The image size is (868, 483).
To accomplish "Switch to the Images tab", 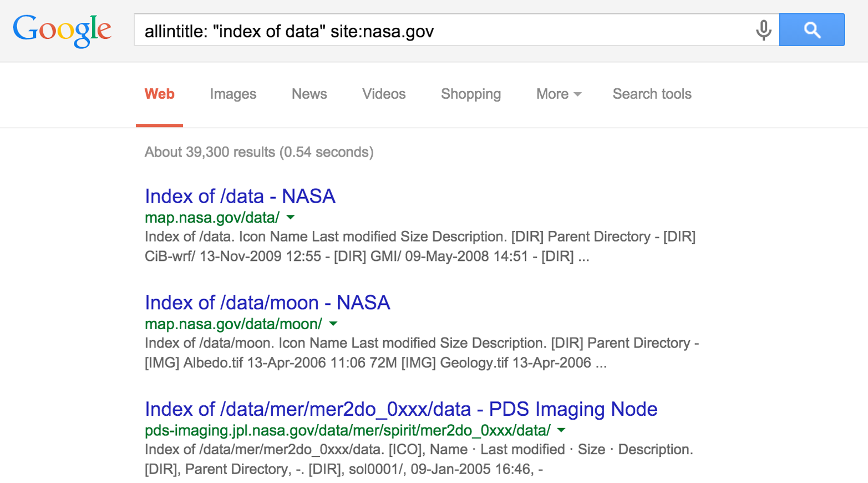I will (x=232, y=94).
